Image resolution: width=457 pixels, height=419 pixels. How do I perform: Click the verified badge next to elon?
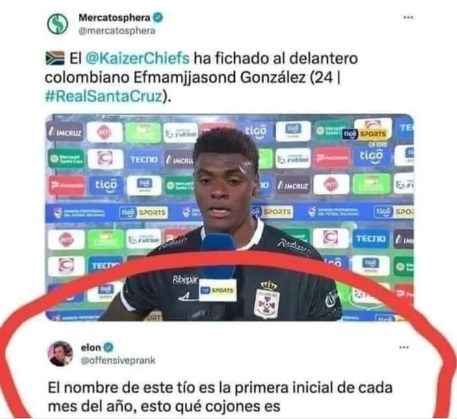click(108, 347)
